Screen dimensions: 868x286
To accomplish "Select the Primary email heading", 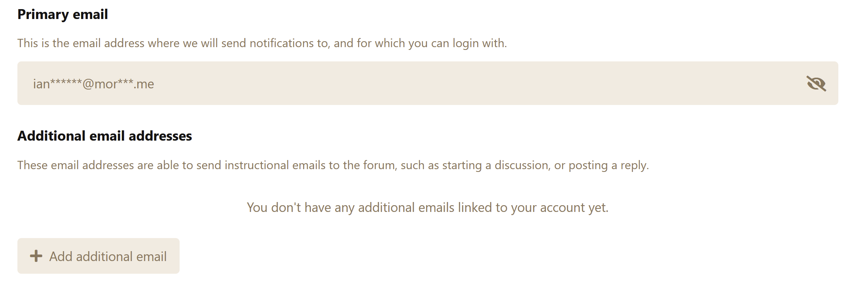I will tap(63, 14).
